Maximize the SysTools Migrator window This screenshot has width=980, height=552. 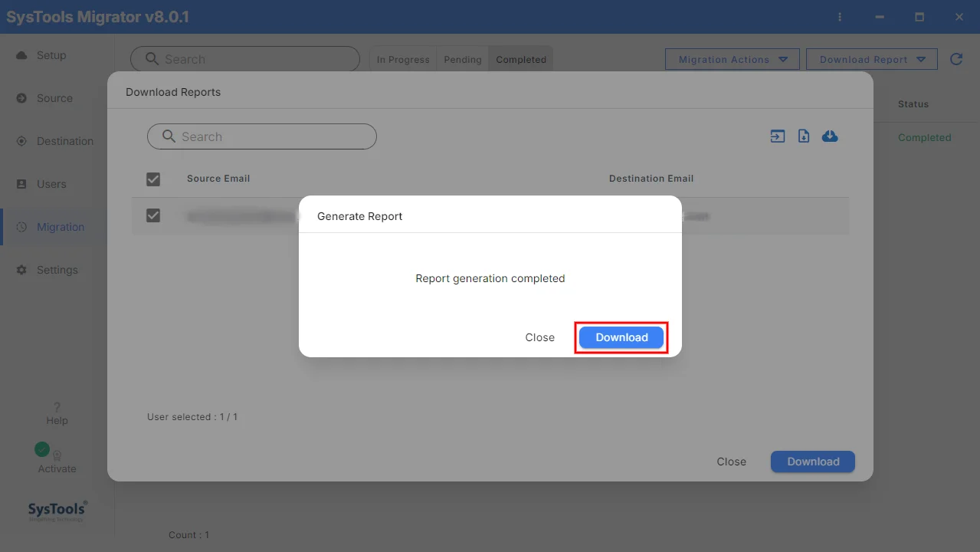click(x=919, y=17)
